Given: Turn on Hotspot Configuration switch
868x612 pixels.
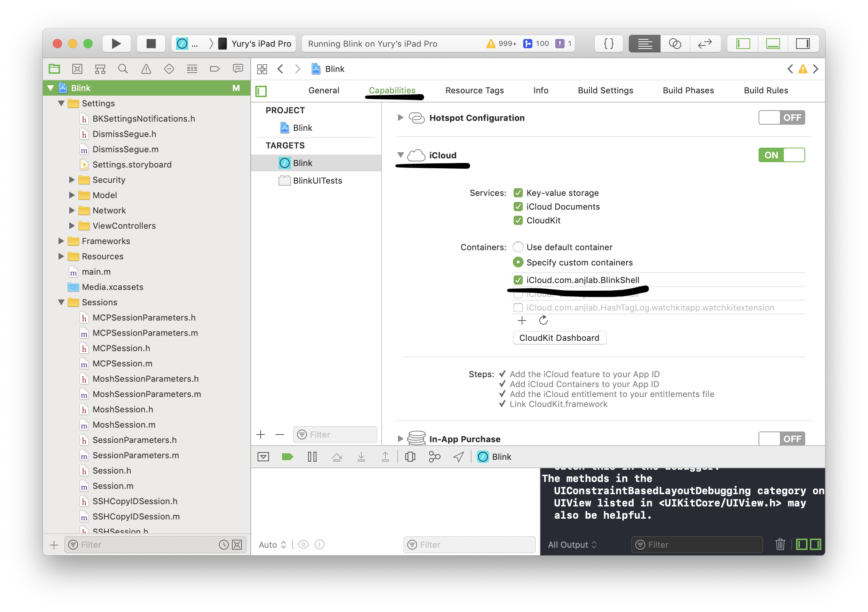Looking at the screenshot, I should (x=782, y=117).
